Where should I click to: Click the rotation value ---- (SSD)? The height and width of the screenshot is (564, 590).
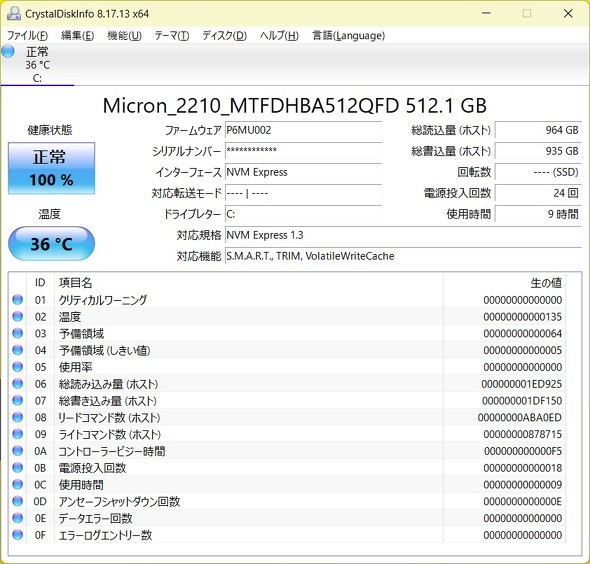tap(538, 172)
